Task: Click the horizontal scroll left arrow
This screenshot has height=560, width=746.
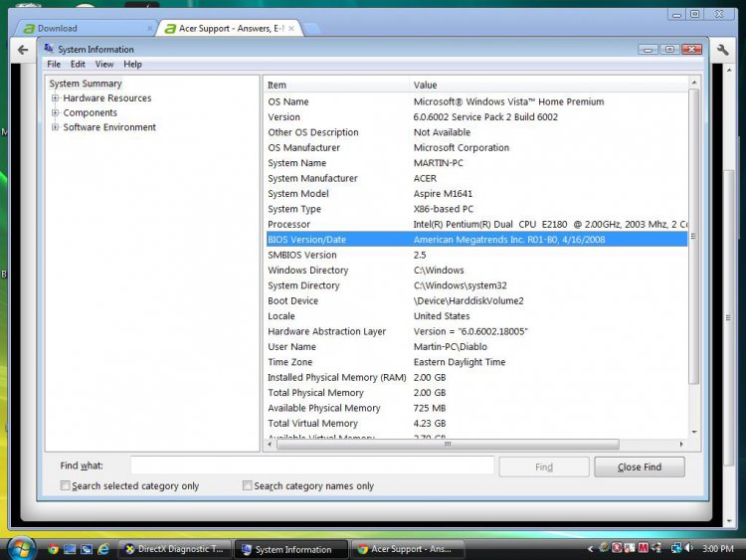Action: 270,444
